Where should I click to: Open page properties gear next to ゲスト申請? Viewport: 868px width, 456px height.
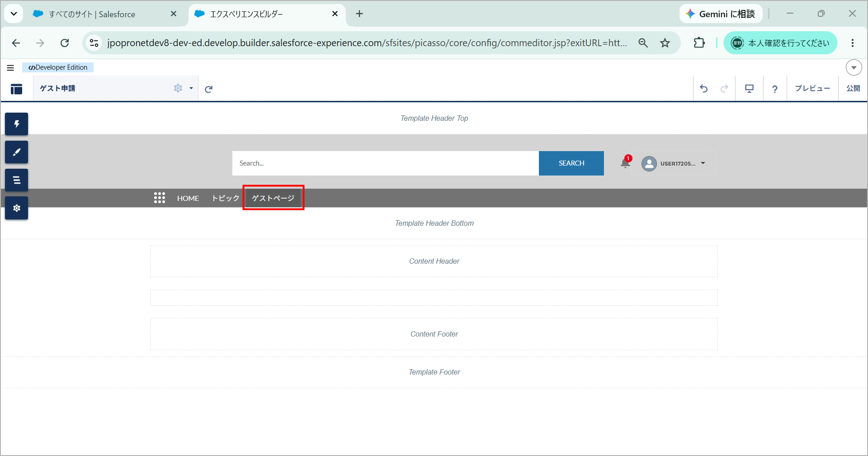(178, 88)
